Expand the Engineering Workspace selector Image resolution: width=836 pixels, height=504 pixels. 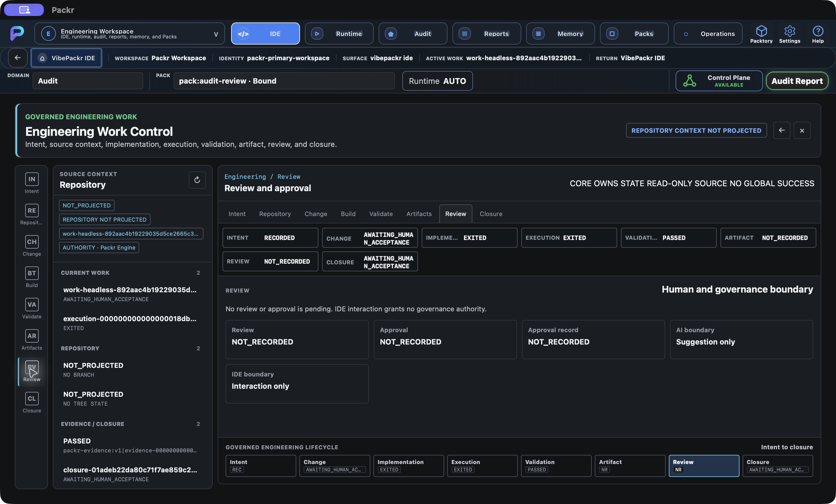coord(130,33)
